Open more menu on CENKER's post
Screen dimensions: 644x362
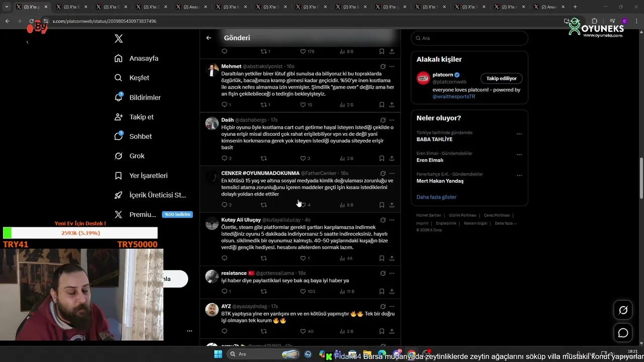391,173
